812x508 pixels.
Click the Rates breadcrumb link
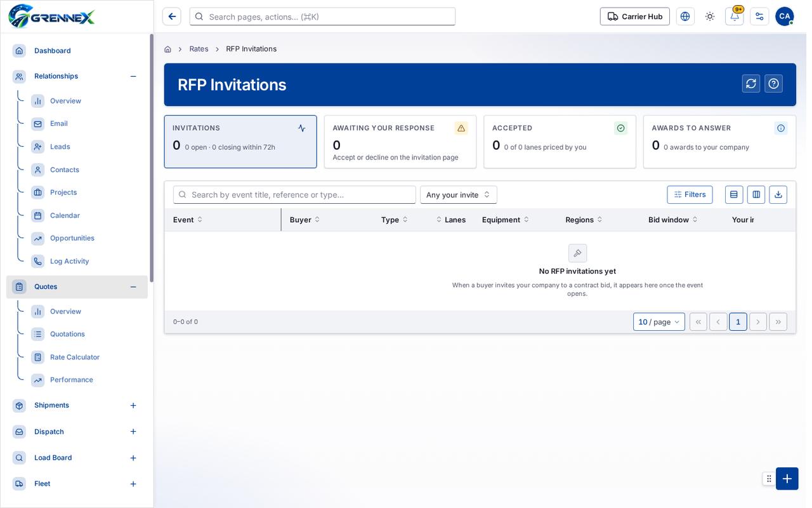[x=199, y=49]
